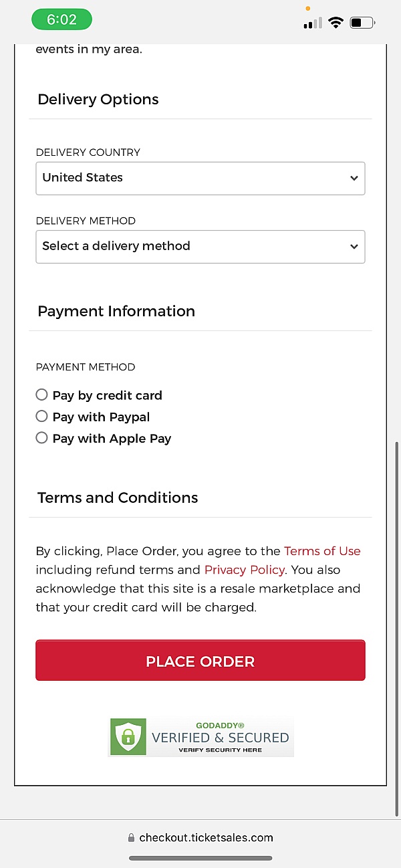
Task: Select Pay with Apple Pay option
Action: tap(41, 437)
